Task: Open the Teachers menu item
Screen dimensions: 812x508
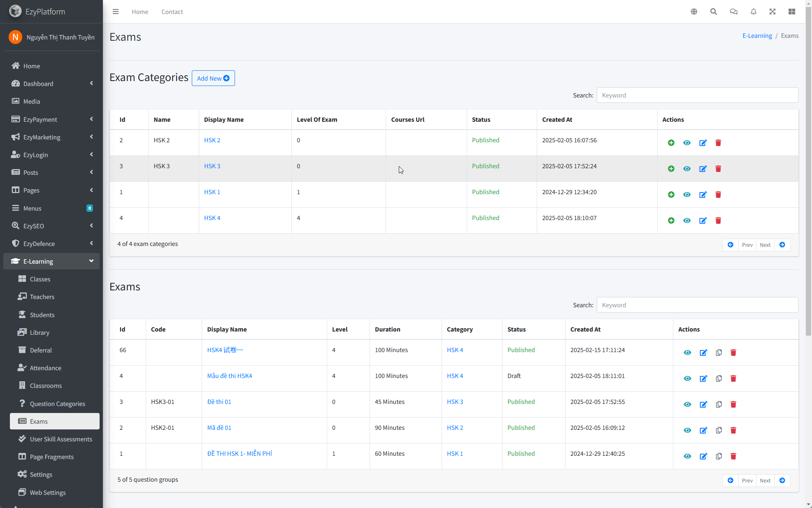Action: coord(55,297)
